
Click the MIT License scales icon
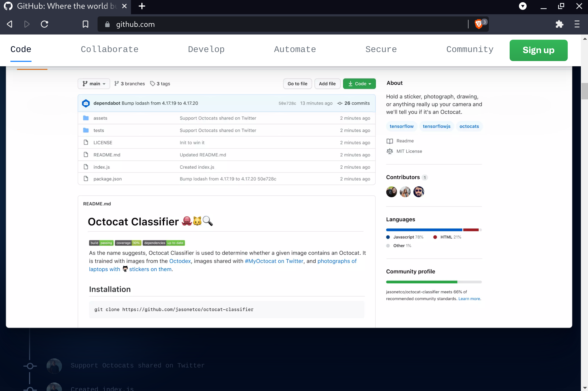(x=390, y=151)
